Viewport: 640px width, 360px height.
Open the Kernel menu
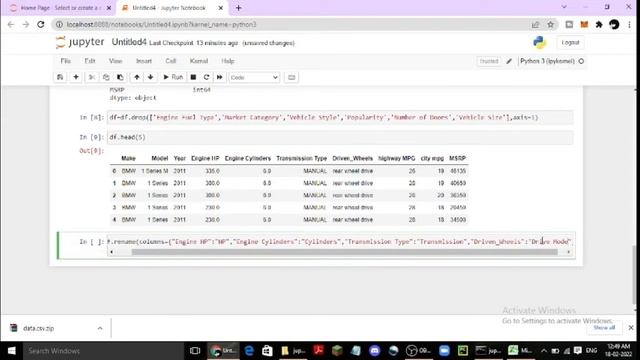coord(199,61)
